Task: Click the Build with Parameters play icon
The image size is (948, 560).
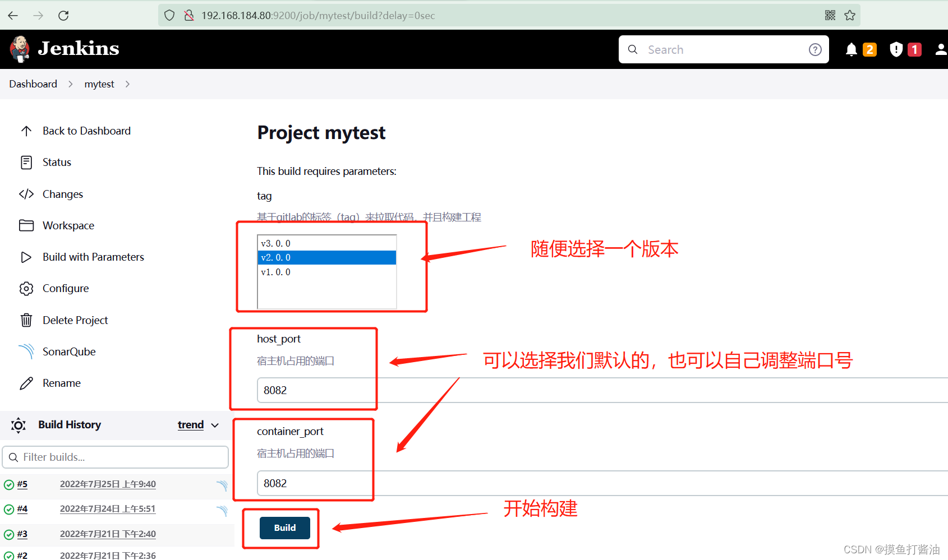Action: 26,257
